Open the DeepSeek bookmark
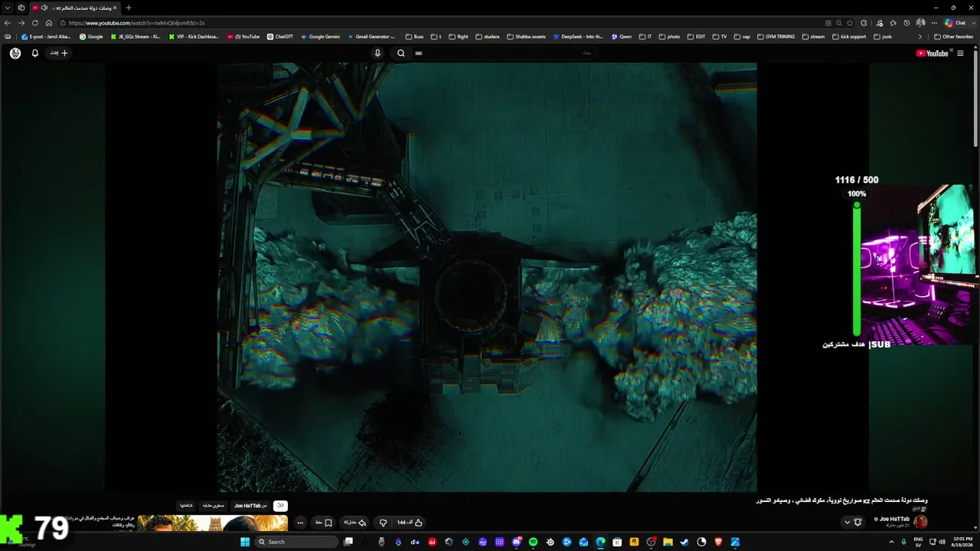 pyautogui.click(x=578, y=37)
